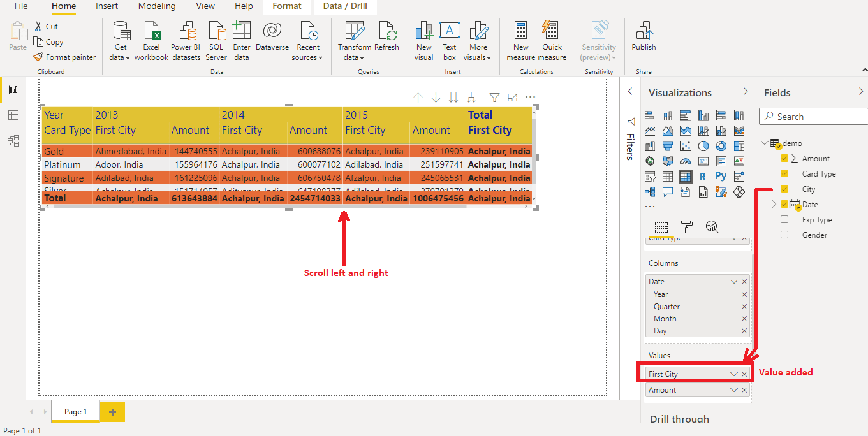The image size is (868, 436).
Task: Open dropdown arrow on First City value
Action: [x=734, y=374]
